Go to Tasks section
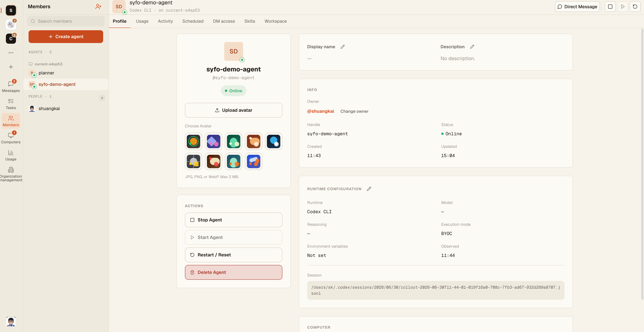This screenshot has width=644, height=332. click(x=11, y=104)
